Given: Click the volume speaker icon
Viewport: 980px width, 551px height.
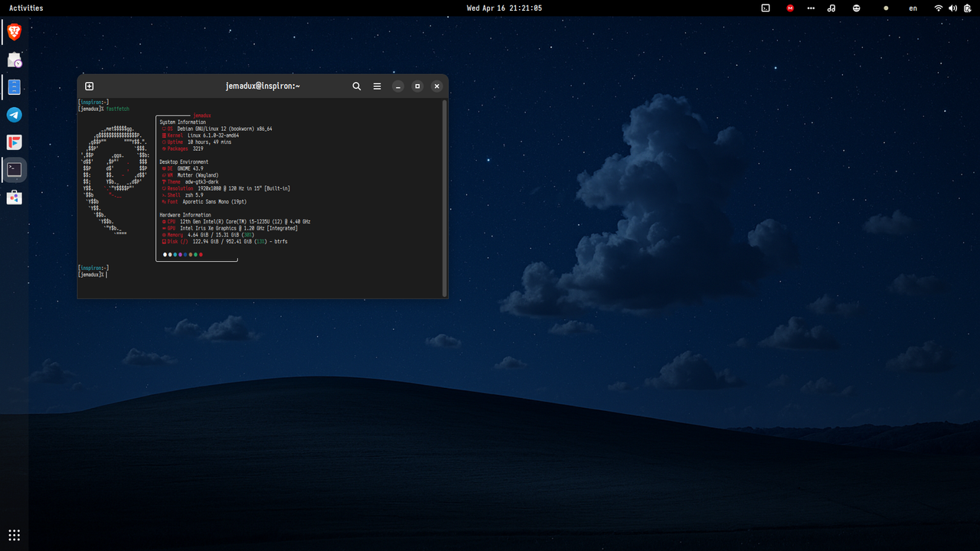Looking at the screenshot, I should (x=952, y=8).
